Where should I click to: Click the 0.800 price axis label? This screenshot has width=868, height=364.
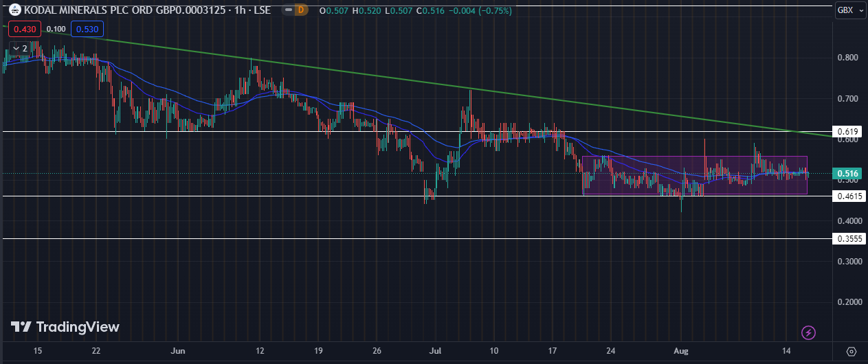click(847, 58)
